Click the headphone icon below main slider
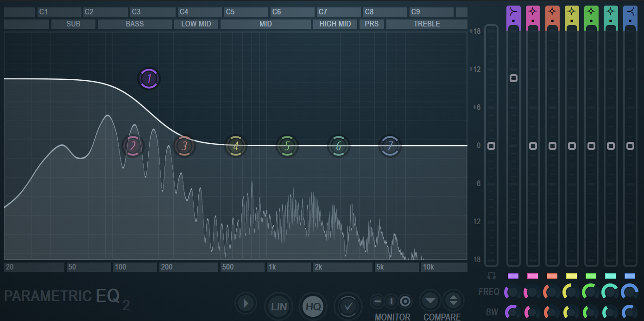Screen dimensions: 644x321 tap(492, 276)
